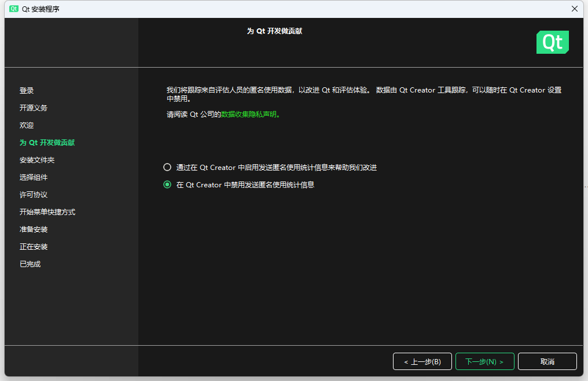The image size is (588, 381).
Task: Click the 安装文件夹 step in the sidebar
Action: pos(37,160)
